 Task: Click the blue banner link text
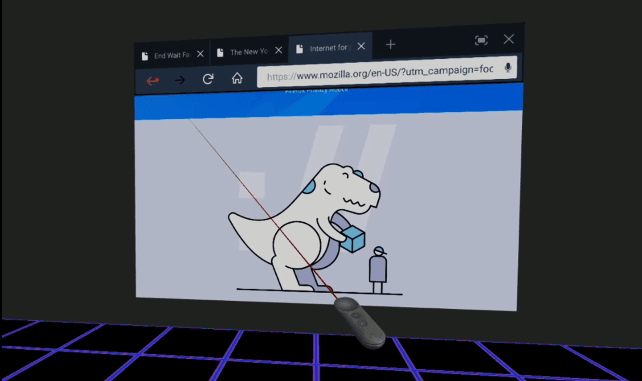(x=316, y=90)
